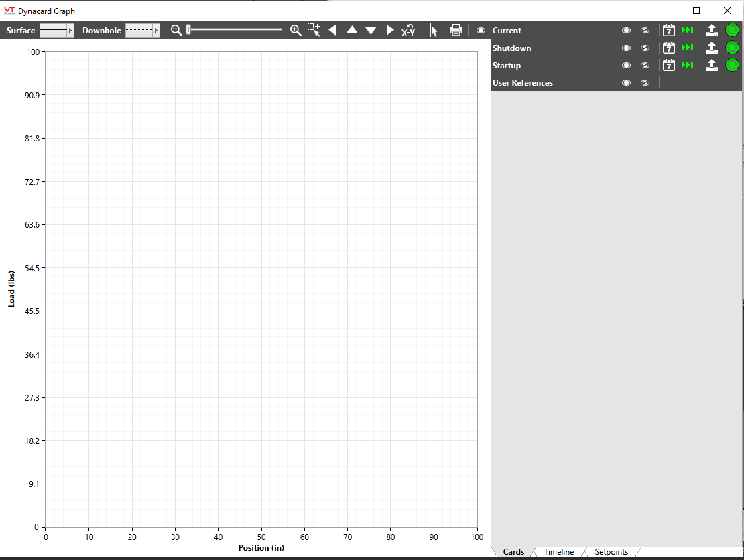
Task: Click the green live button for Startup
Action: coord(732,65)
